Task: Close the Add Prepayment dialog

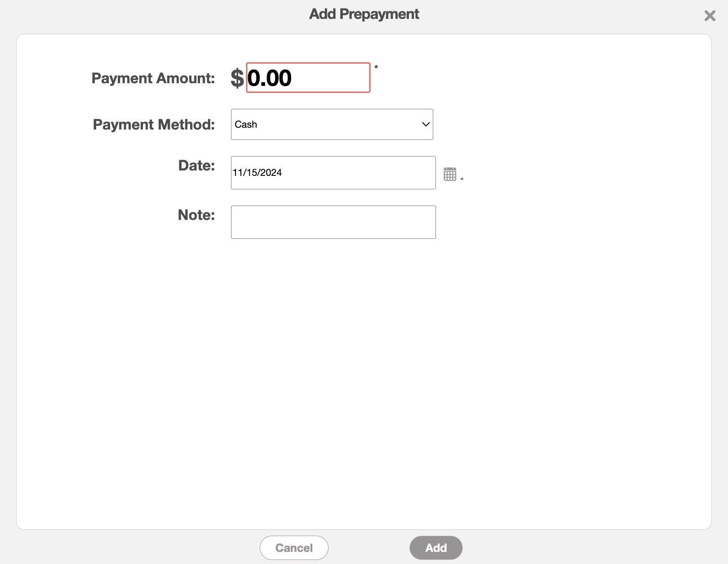Action: 710,16
